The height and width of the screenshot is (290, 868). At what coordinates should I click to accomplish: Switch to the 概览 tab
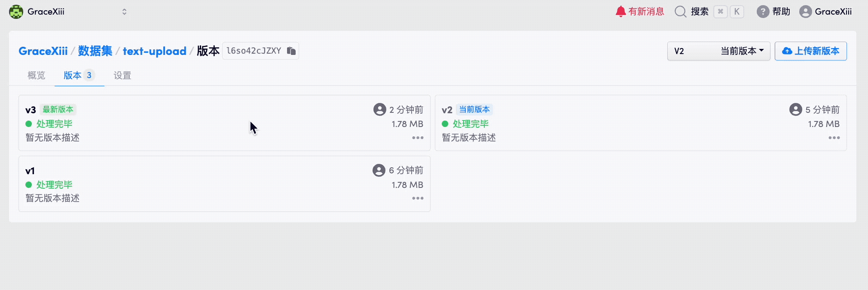click(x=36, y=76)
